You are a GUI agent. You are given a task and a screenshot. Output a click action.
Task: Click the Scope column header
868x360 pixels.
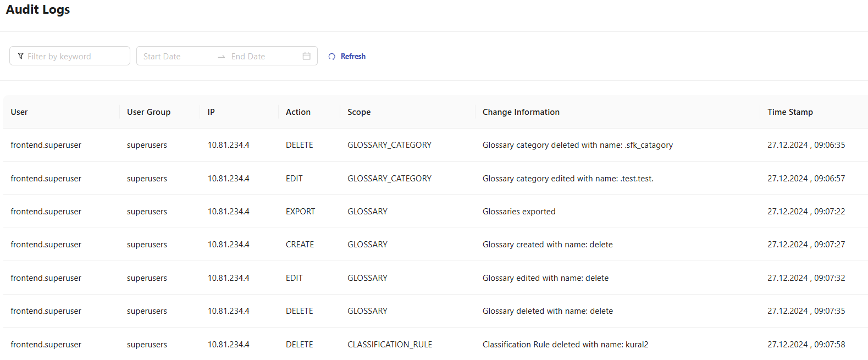[x=359, y=112]
